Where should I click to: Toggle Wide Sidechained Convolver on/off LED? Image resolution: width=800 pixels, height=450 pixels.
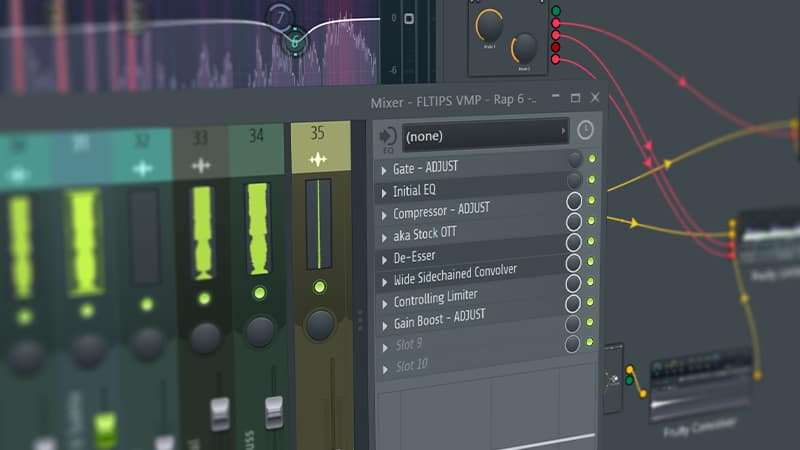tap(590, 261)
